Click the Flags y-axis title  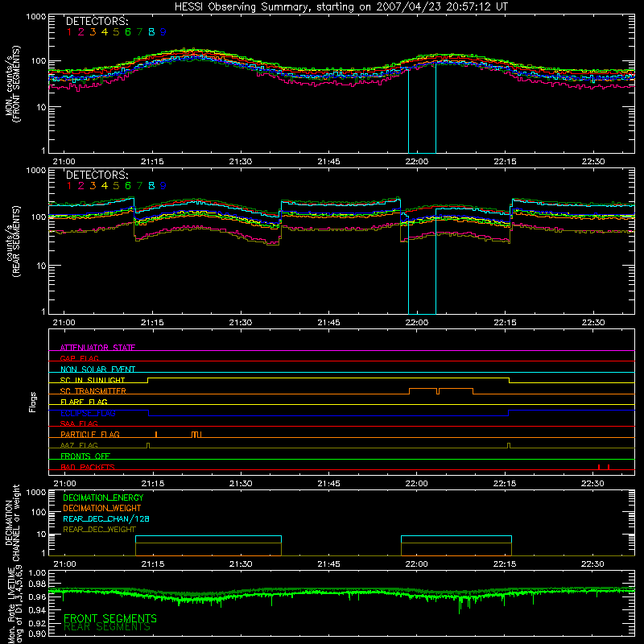(32, 402)
